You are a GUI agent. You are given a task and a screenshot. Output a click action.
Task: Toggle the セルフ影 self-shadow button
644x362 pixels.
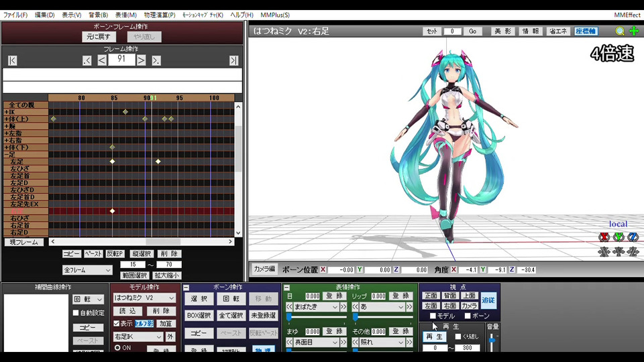click(144, 323)
